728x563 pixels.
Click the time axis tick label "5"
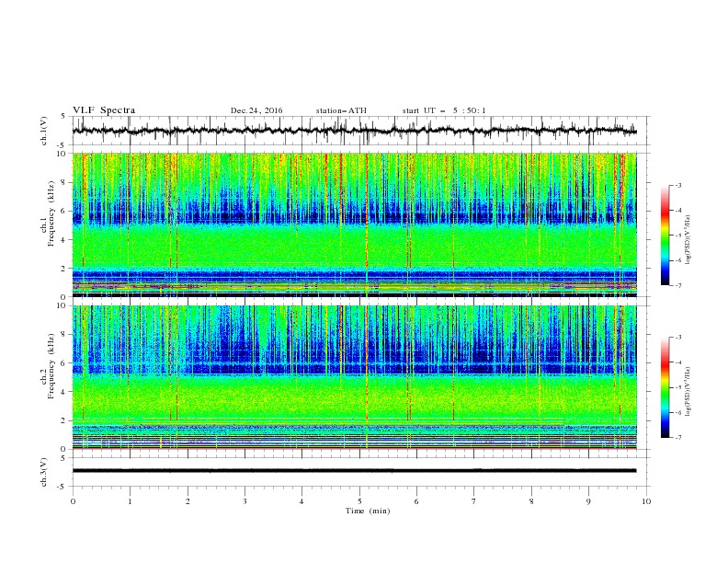click(x=359, y=501)
